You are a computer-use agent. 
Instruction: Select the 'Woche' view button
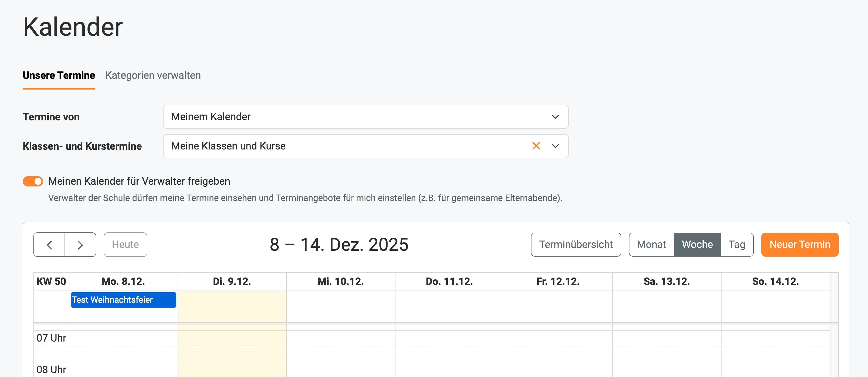[x=697, y=245]
